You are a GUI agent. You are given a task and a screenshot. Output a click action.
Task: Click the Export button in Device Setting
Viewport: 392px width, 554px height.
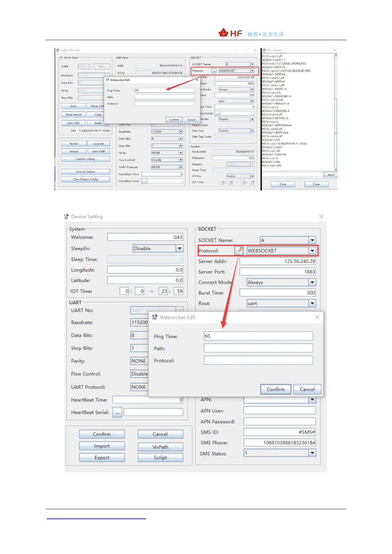click(x=102, y=458)
